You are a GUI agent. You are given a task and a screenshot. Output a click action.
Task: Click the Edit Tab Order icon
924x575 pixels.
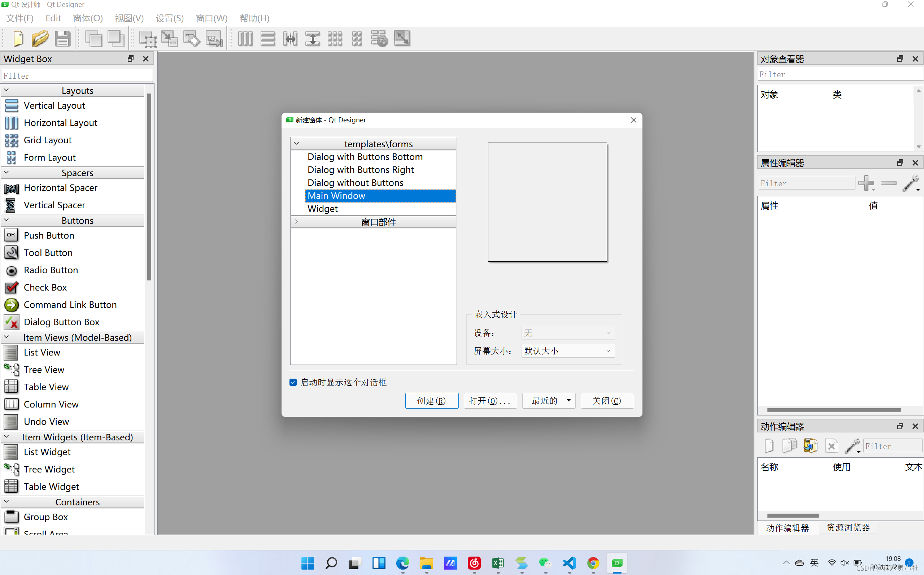(x=214, y=38)
